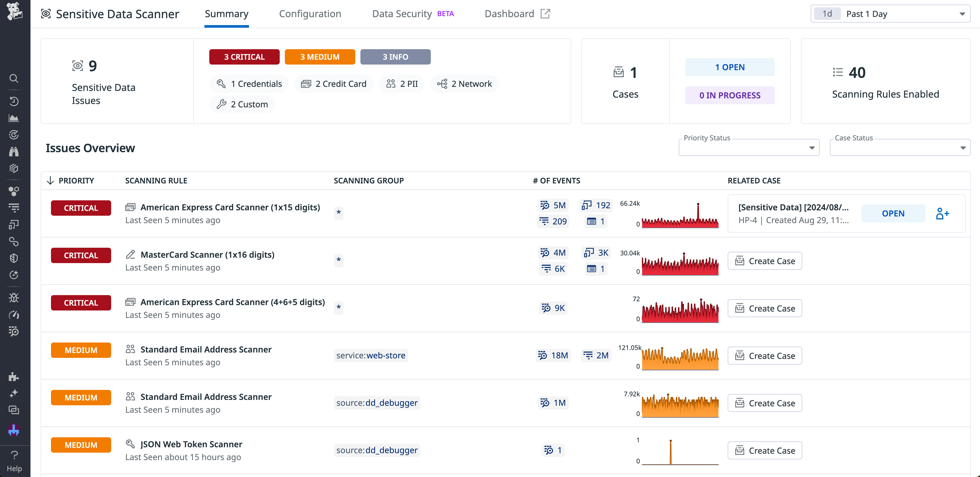Screen dimensions: 980x477
Task: Click the recent history clock icon in sidebar
Action: pyautogui.click(x=14, y=101)
